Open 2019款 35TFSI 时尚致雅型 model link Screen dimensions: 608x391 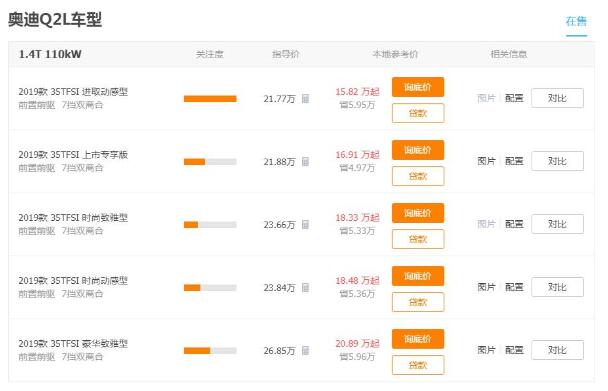tap(73, 218)
